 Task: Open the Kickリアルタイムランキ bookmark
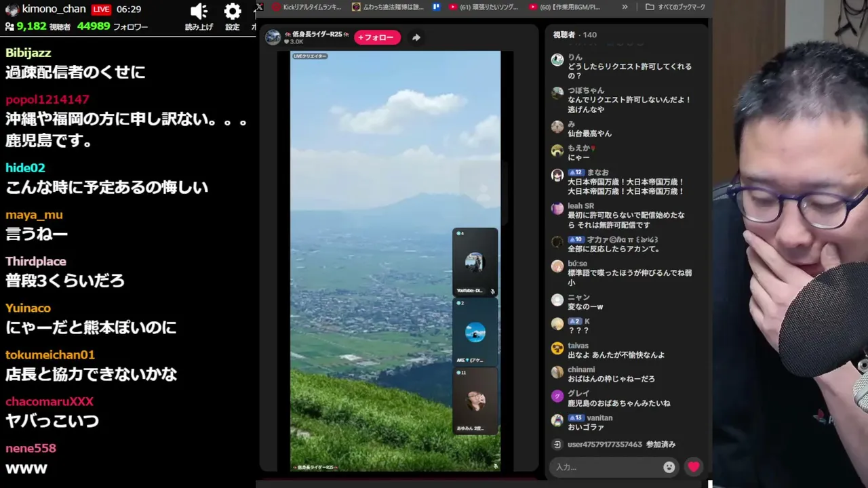307,7
